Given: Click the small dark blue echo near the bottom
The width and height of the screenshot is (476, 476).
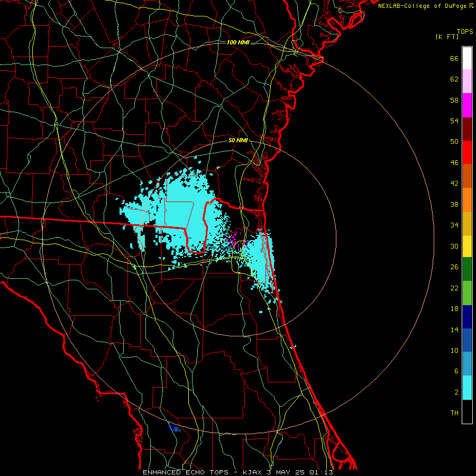Looking at the screenshot, I should coord(174,428).
